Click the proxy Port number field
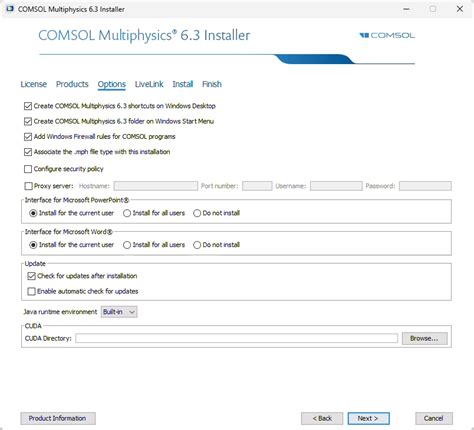 pos(257,186)
